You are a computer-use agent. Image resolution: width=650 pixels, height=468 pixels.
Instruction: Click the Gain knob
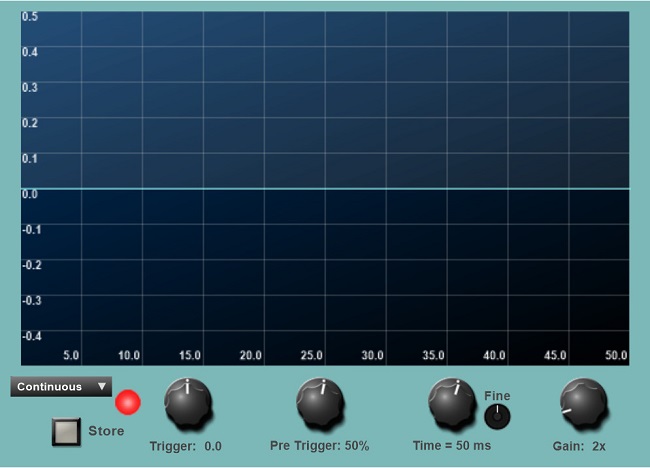point(584,403)
